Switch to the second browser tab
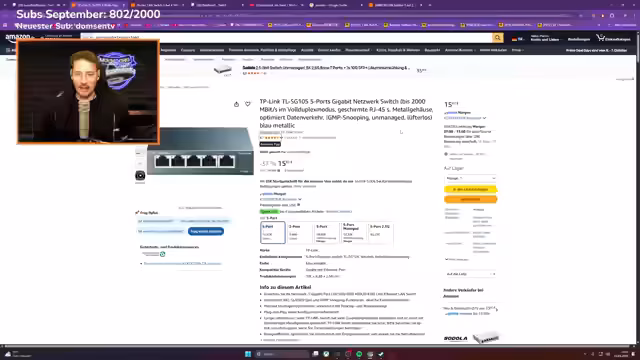640x360 pixels. [x=98, y=5]
